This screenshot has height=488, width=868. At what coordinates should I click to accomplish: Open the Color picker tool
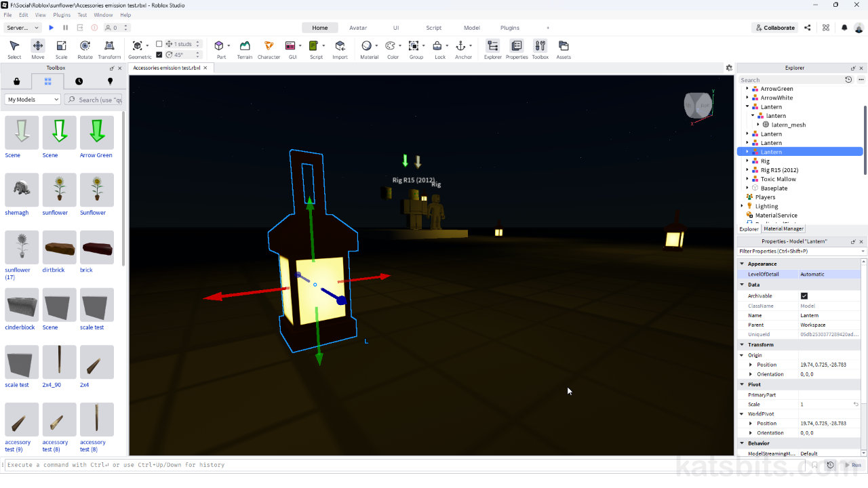coord(390,46)
